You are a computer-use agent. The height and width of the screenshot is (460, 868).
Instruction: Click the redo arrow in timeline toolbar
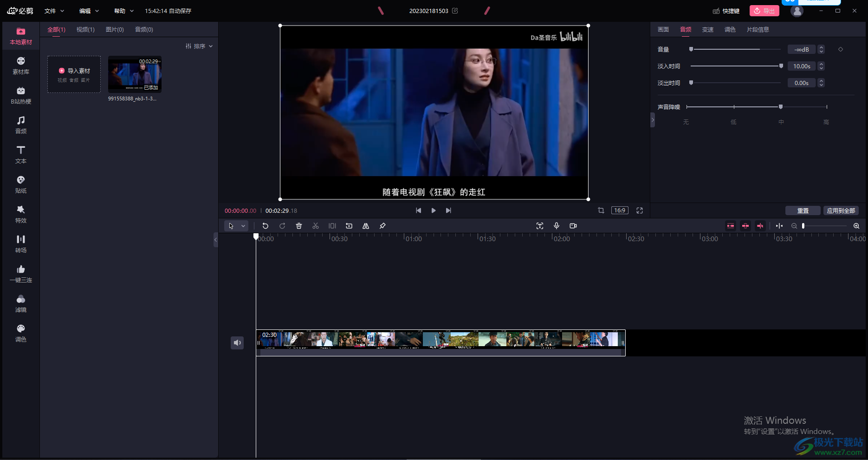(x=282, y=226)
